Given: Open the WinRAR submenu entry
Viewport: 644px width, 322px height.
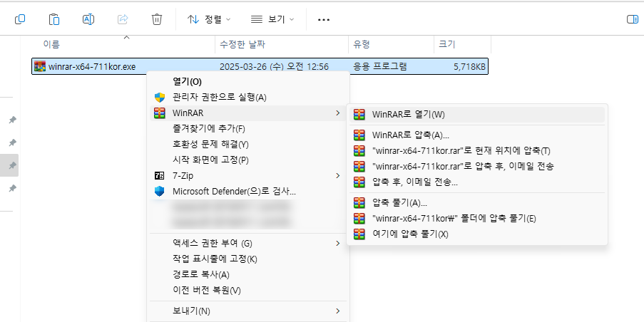Looking at the screenshot, I should (250, 113).
